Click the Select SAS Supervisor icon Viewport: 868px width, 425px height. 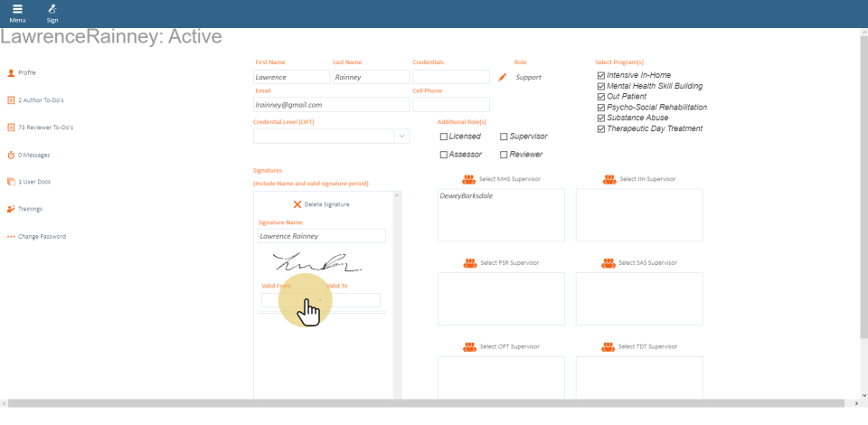609,263
